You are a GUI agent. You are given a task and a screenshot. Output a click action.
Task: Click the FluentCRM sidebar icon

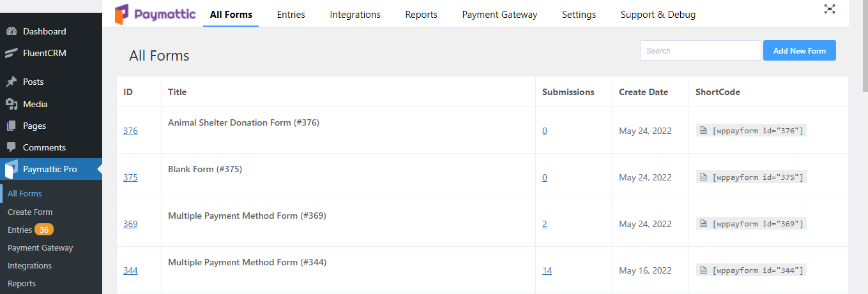11,53
